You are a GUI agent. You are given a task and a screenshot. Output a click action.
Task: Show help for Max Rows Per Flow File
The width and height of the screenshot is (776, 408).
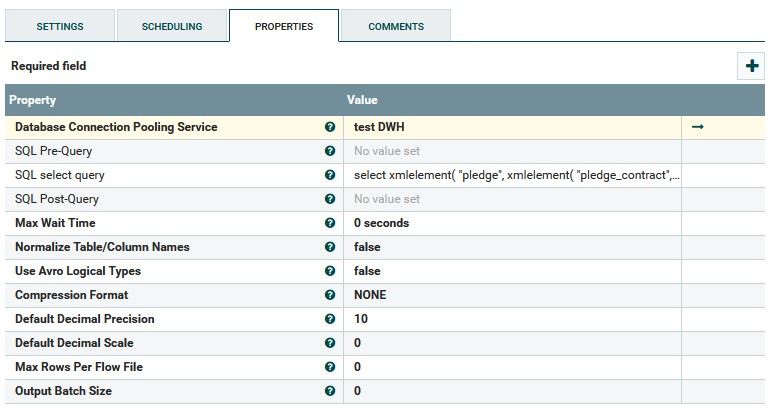330,367
